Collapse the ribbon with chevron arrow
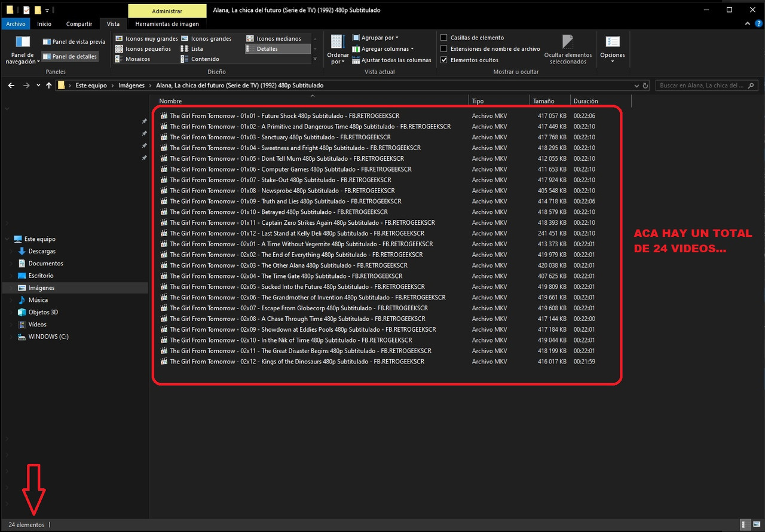The image size is (765, 532). (x=748, y=24)
